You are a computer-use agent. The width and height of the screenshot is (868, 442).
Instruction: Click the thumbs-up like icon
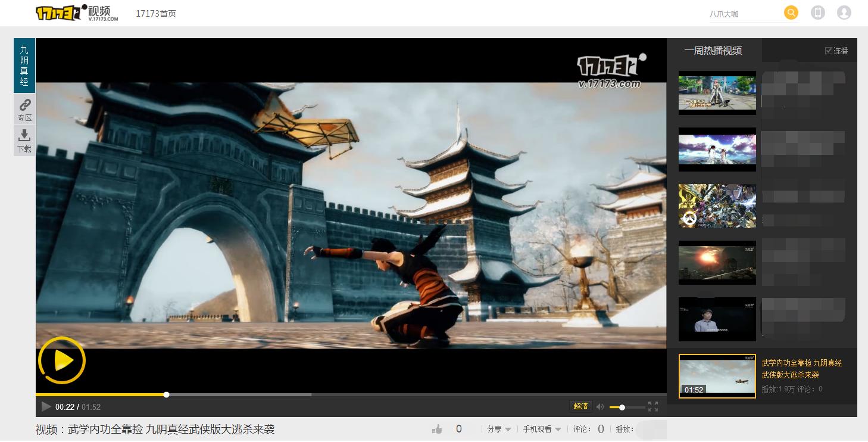pyautogui.click(x=437, y=428)
